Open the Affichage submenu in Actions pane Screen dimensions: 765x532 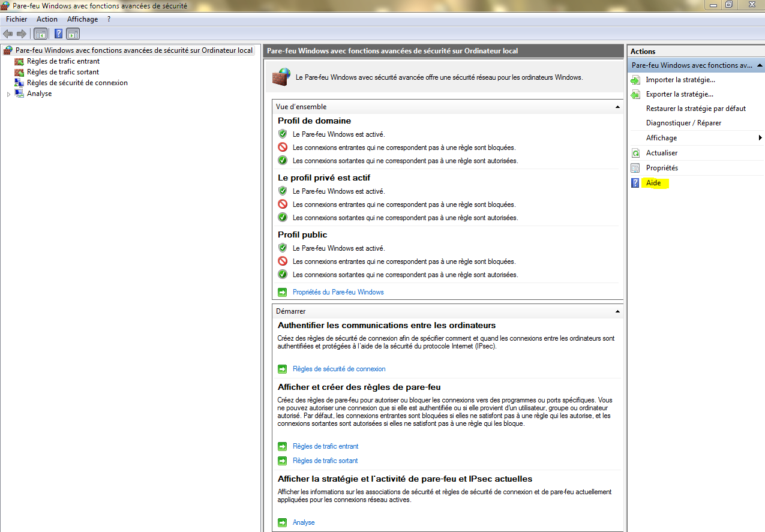pos(760,138)
